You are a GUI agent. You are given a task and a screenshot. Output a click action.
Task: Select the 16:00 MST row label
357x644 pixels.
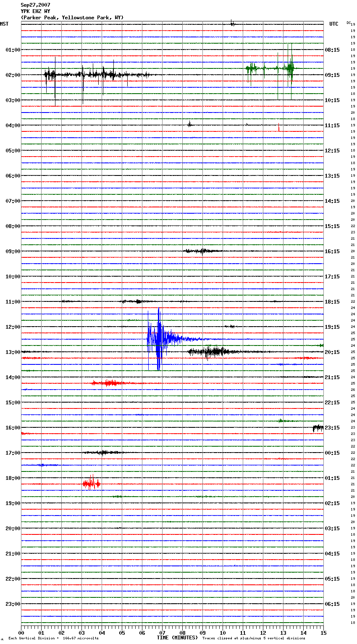[x=13, y=427]
